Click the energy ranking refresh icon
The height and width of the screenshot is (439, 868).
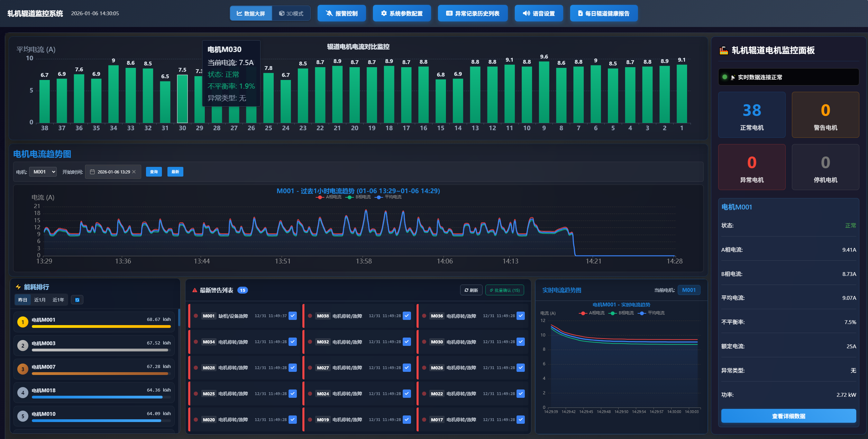pyautogui.click(x=77, y=300)
